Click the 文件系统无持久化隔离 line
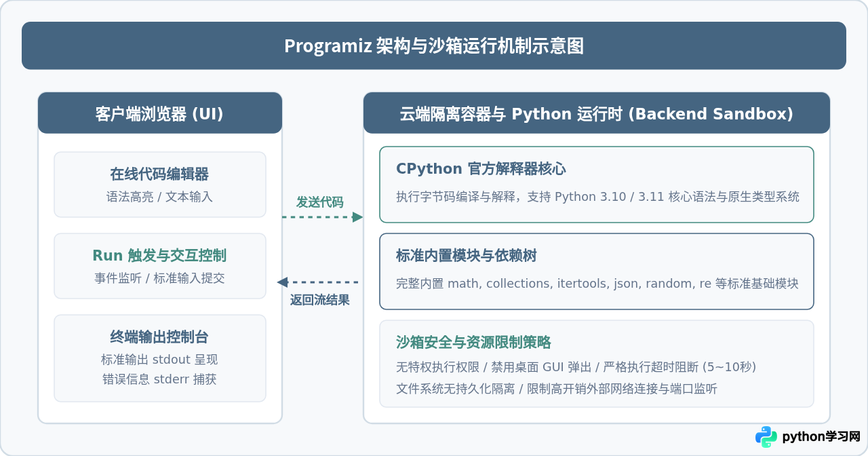Viewport: 868px width, 456px height. pos(557,389)
